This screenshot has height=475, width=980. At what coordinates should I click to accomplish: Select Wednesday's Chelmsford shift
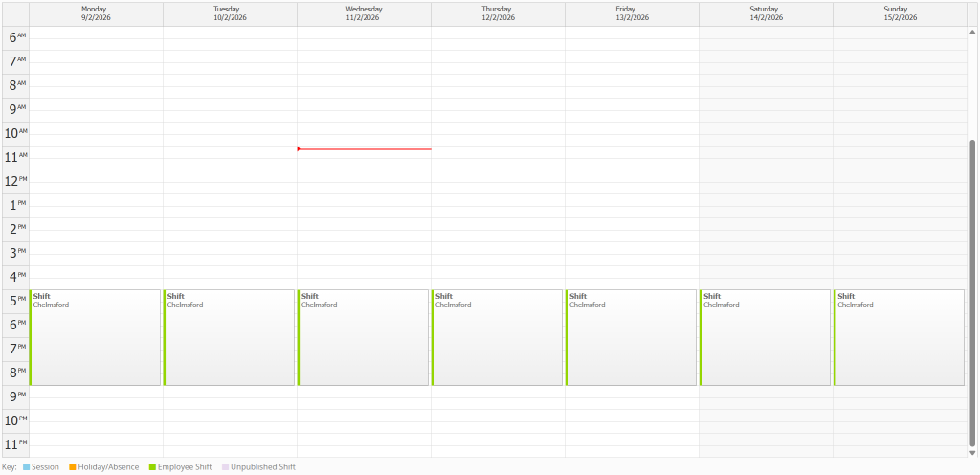[364, 337]
